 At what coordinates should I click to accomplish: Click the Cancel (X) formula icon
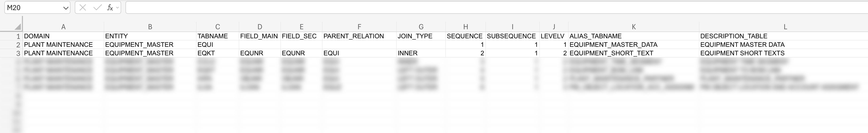[x=82, y=8]
